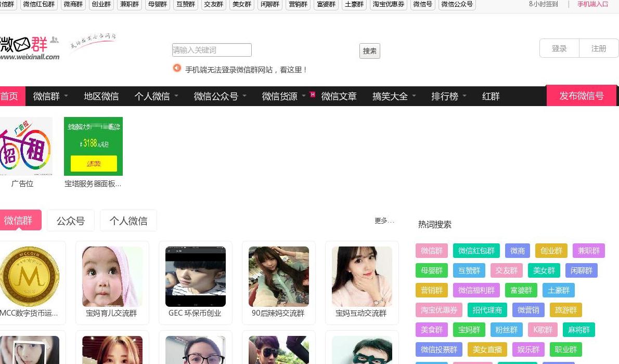Click the top-bar 微信红包群 tag
The image size is (619, 364).
coord(38,4)
